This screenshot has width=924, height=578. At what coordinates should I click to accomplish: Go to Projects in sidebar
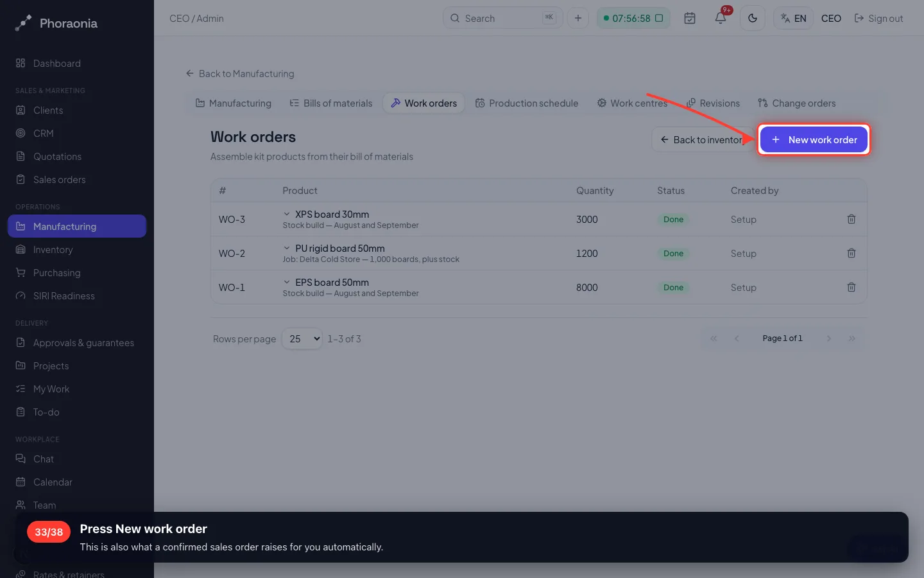(77, 365)
